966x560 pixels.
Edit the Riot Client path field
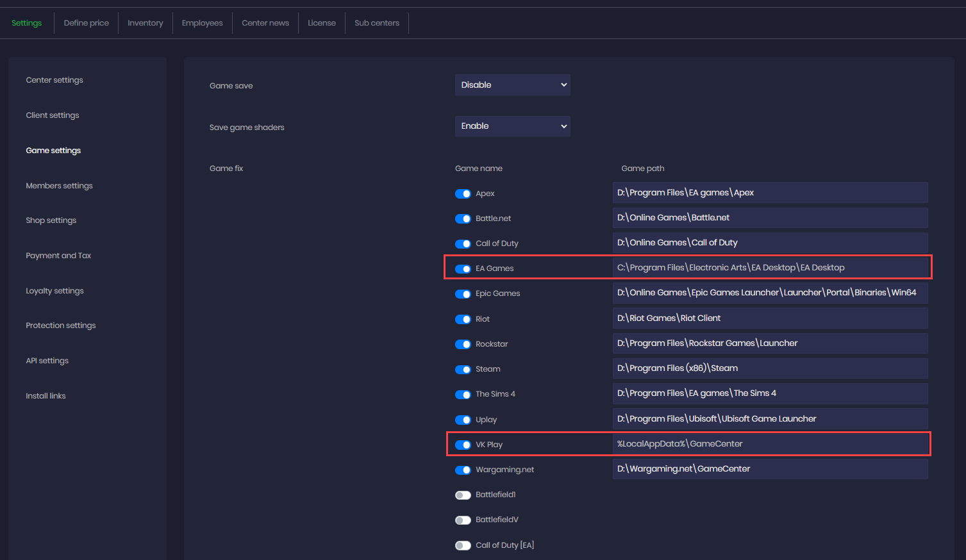point(770,318)
